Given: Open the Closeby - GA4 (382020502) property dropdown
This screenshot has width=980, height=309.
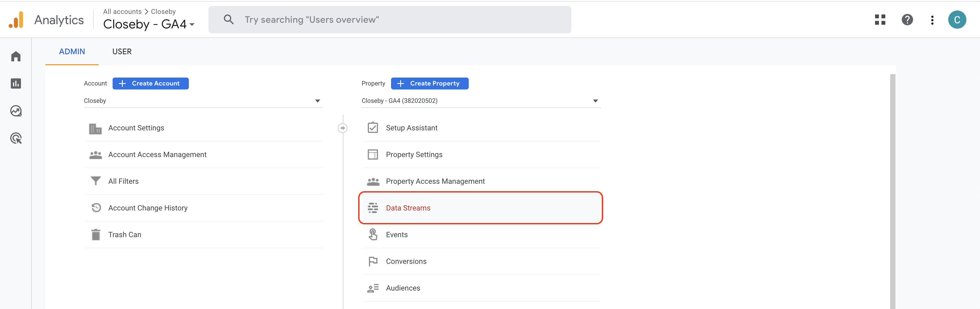Looking at the screenshot, I should click(x=481, y=101).
